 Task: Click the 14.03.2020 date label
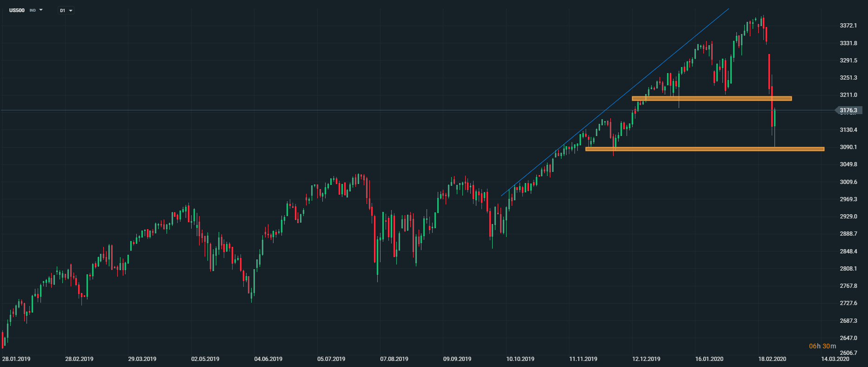(x=835, y=359)
